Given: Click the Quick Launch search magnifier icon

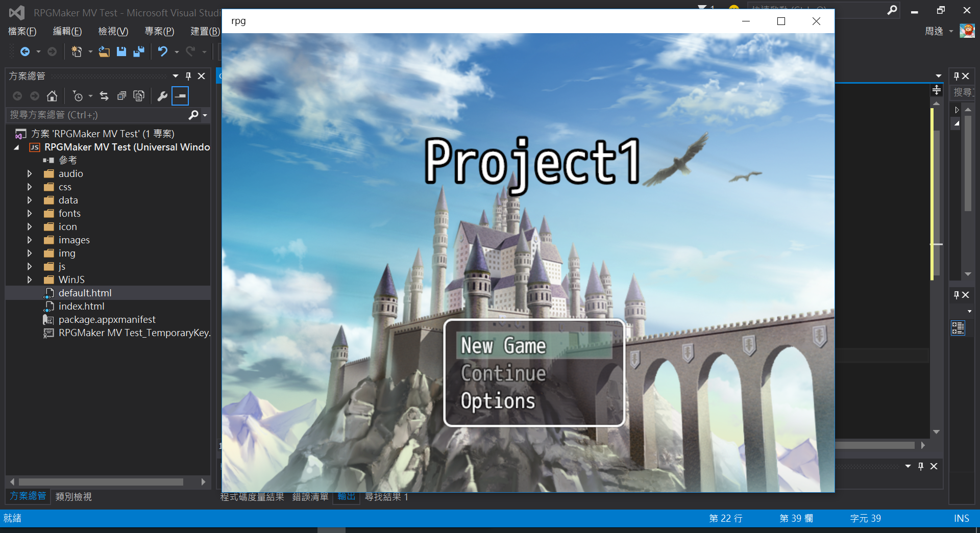Looking at the screenshot, I should coord(892,10).
